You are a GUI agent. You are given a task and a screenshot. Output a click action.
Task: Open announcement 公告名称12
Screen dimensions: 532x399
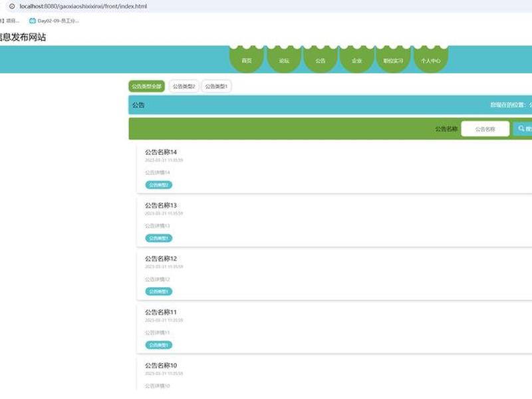pos(161,259)
